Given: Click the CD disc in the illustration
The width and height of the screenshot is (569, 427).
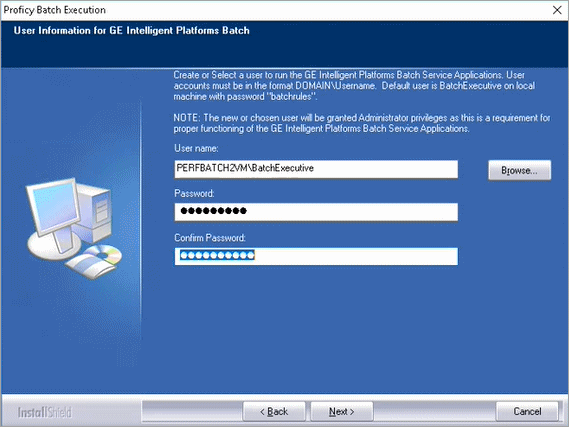Looking at the screenshot, I should (x=105, y=254).
